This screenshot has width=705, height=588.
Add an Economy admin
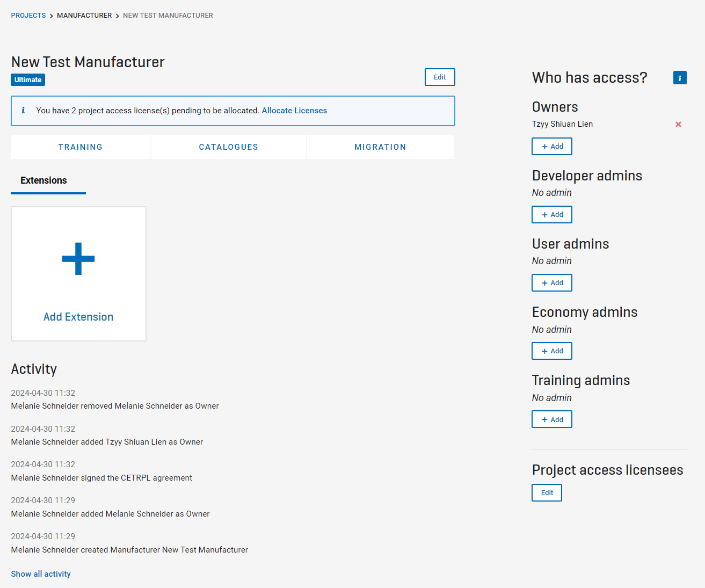coord(552,351)
